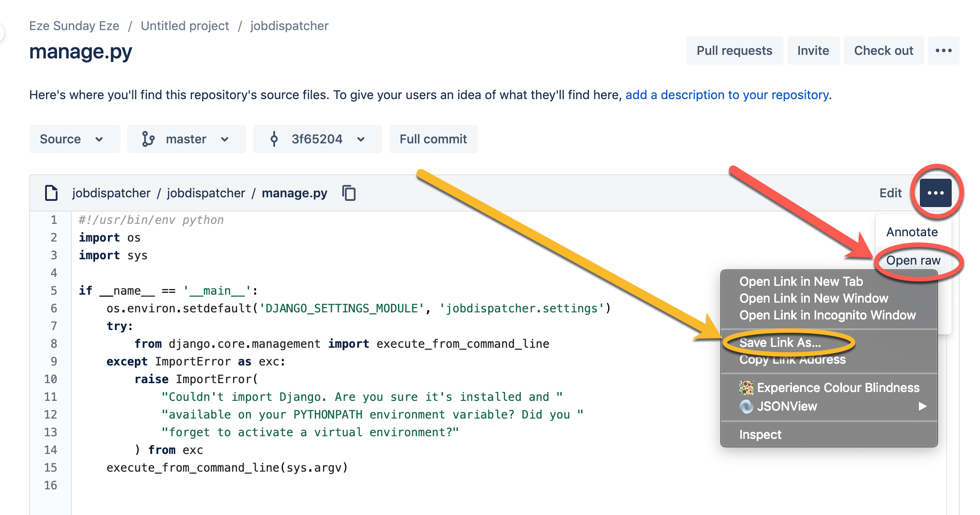Select Annotate from the file menu
The width and height of the screenshot is (980, 515).
coord(912,232)
